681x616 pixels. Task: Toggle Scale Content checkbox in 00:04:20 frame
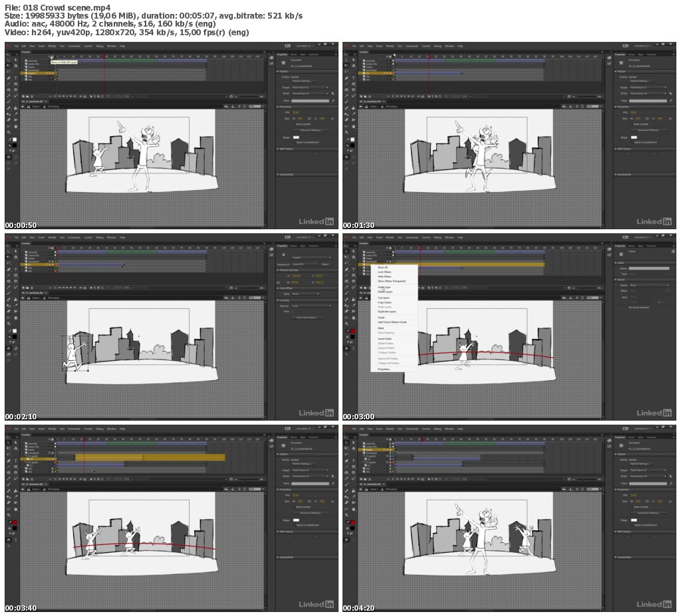click(632, 507)
